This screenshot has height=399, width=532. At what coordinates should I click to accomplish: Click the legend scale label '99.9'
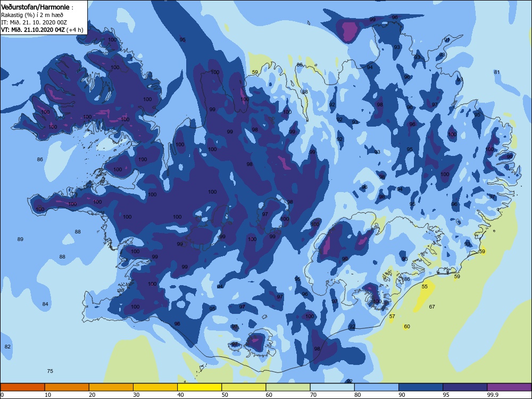click(493, 395)
